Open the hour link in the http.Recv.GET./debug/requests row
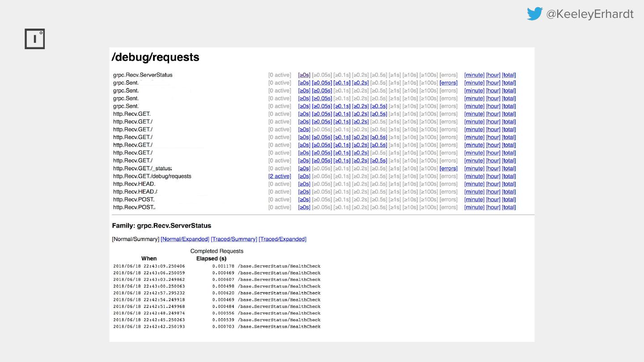Screen dimensions: 644x362 click(x=493, y=176)
